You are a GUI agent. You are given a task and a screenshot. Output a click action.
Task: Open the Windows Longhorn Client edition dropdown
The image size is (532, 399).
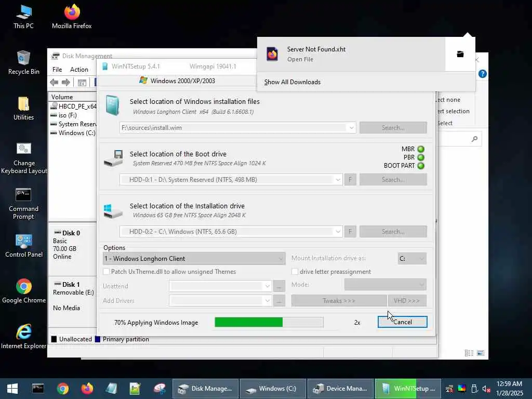click(x=194, y=259)
